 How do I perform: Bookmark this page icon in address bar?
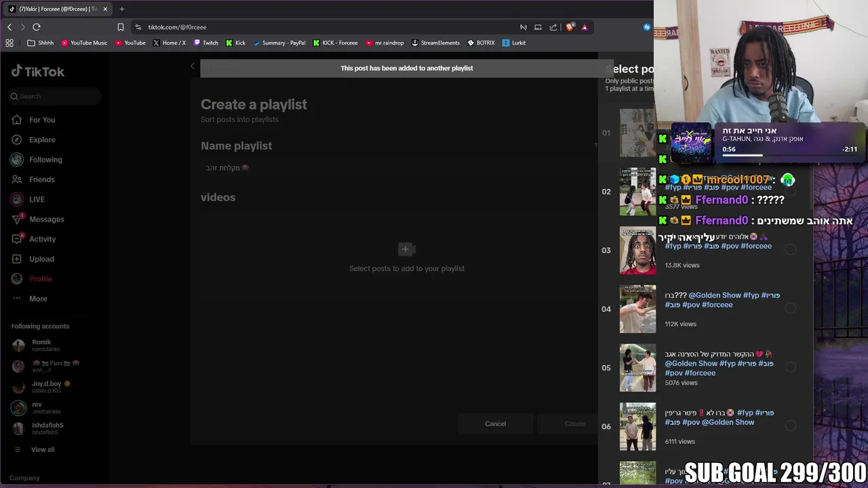coord(121,27)
